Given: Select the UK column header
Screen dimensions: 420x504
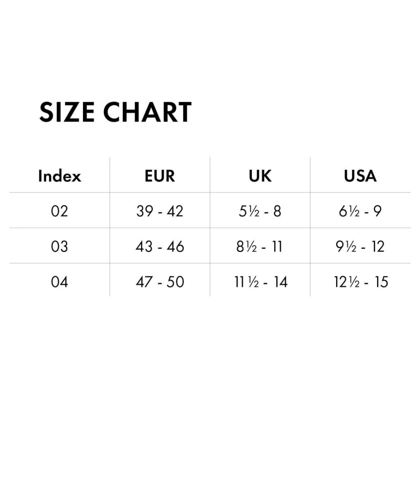Looking at the screenshot, I should [x=260, y=176].
